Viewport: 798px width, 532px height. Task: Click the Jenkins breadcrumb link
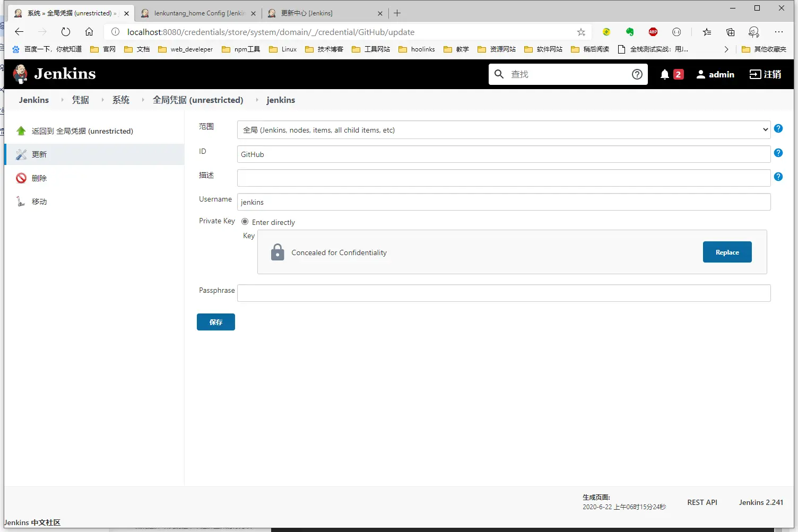[x=34, y=100]
